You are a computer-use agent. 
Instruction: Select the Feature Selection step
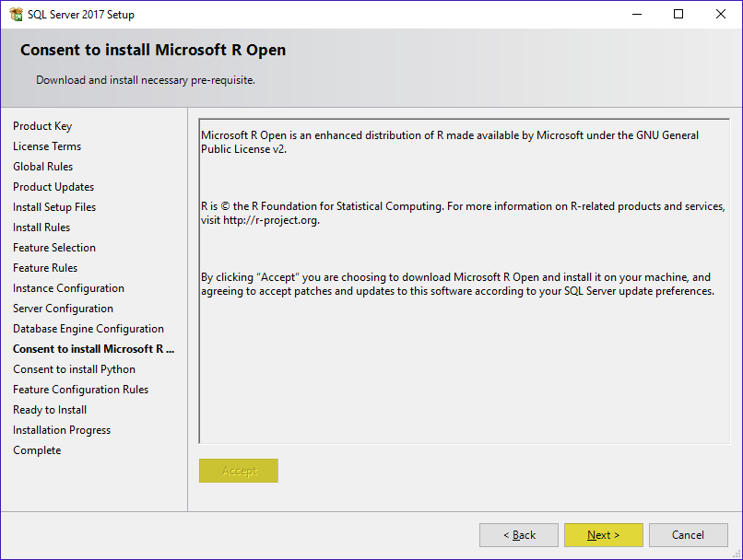click(54, 248)
